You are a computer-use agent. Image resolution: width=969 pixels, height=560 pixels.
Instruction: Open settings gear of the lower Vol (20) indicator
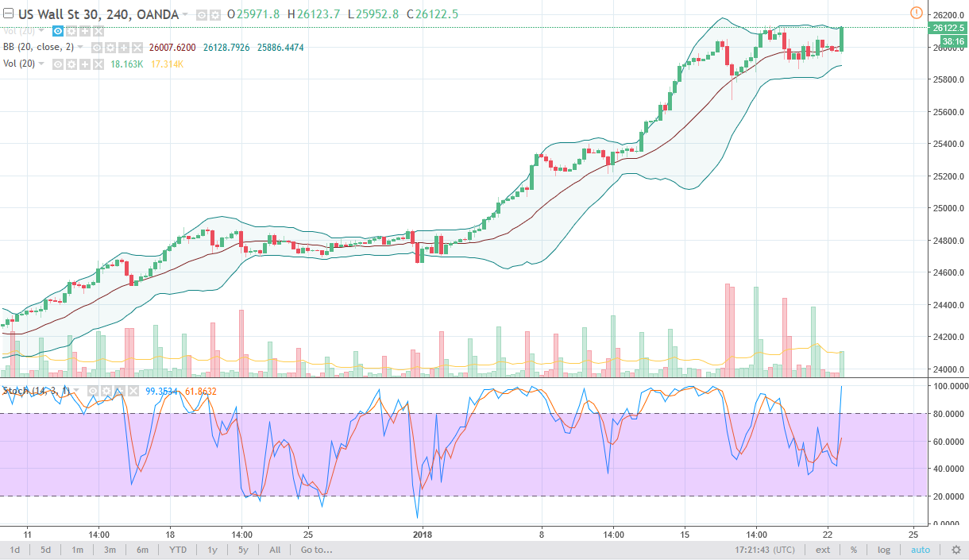pyautogui.click(x=71, y=64)
